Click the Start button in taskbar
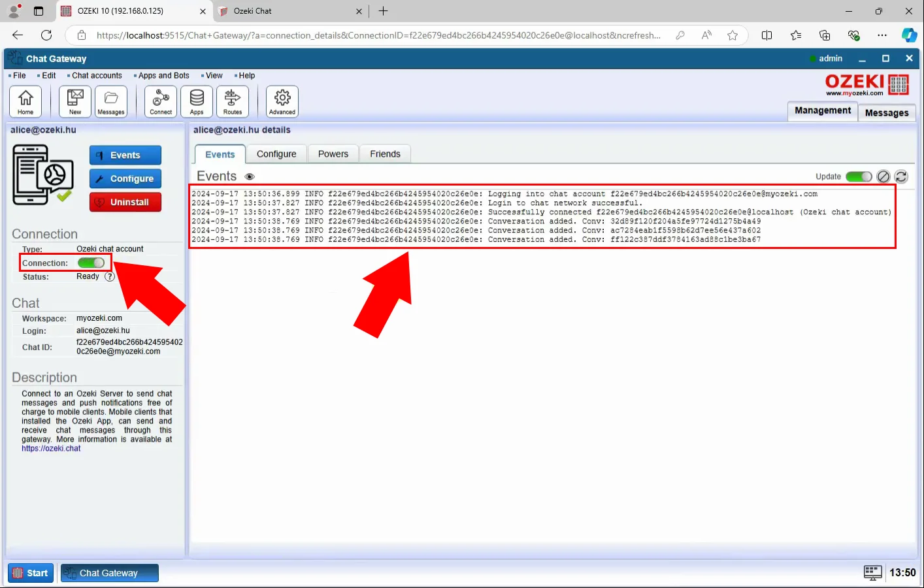 pyautogui.click(x=31, y=573)
